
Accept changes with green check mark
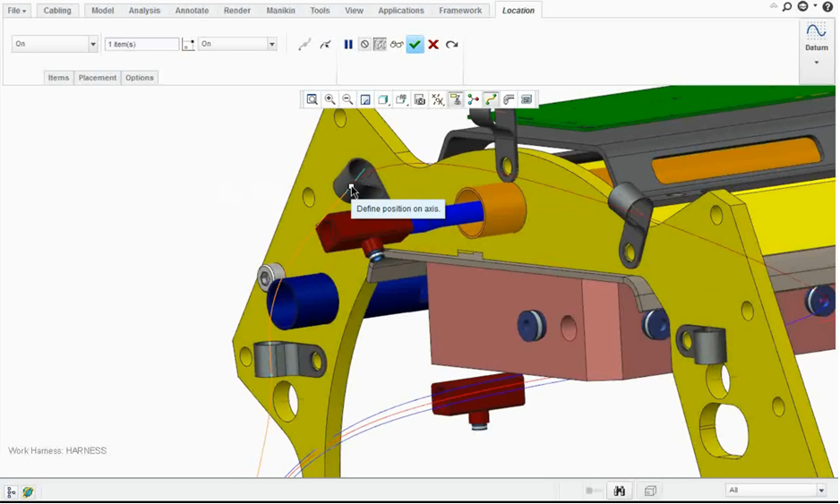[415, 45]
